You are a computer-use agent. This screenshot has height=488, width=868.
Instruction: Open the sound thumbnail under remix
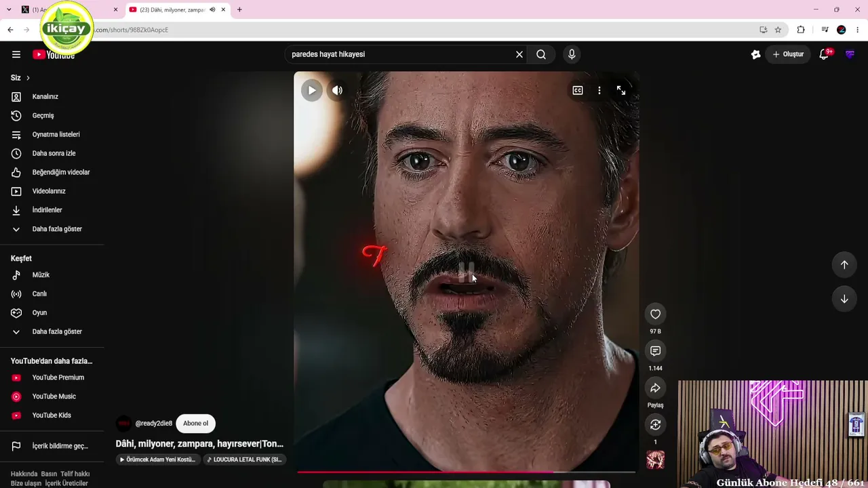coord(655,460)
